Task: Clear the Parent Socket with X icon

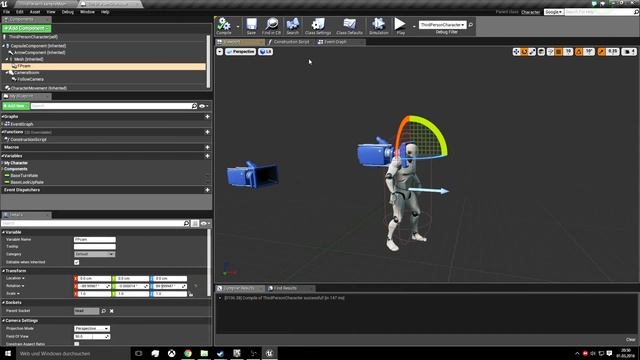Action: tap(111, 311)
